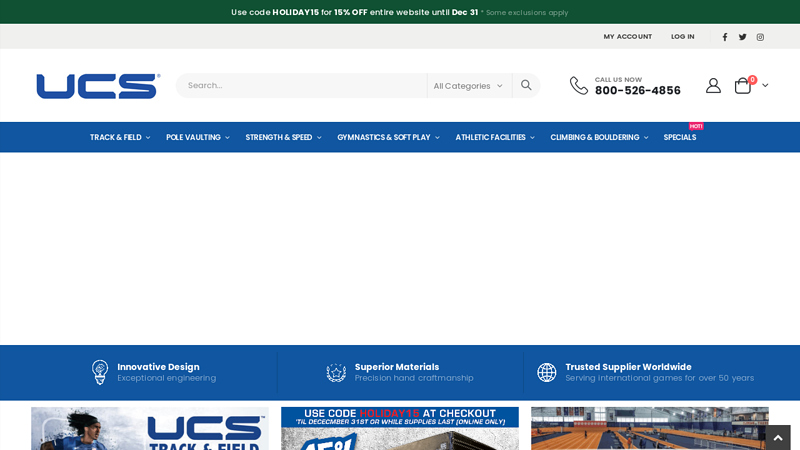Open the indoor track facility banner

(649, 429)
